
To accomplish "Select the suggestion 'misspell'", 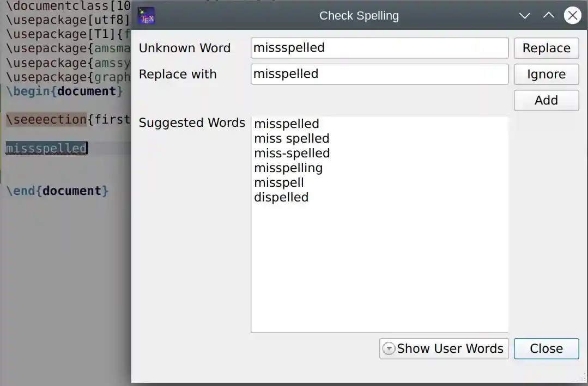I will 279,182.
